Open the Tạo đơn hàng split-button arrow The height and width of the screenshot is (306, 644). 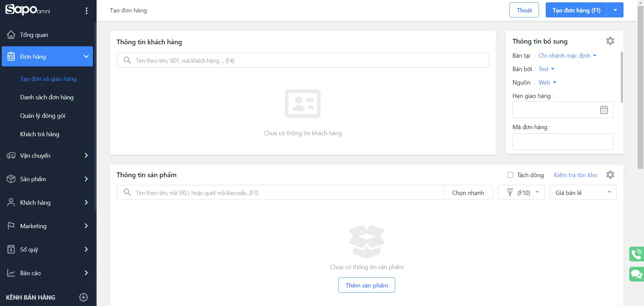(x=615, y=10)
